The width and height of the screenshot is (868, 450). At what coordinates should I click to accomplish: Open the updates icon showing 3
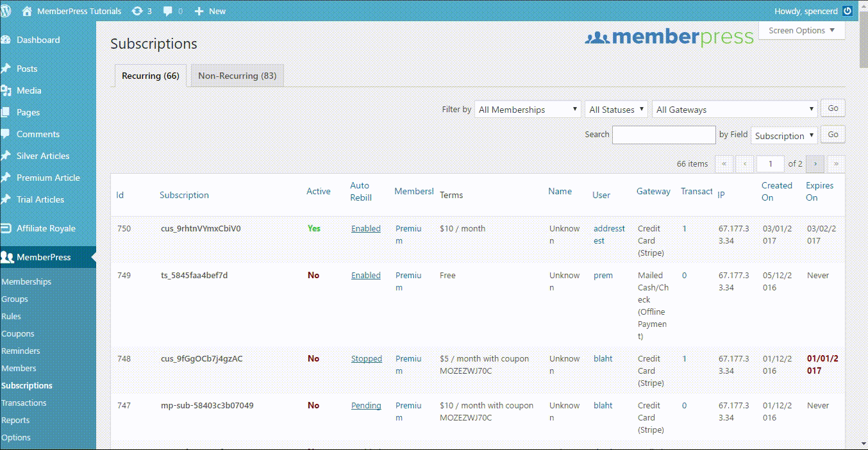click(137, 11)
